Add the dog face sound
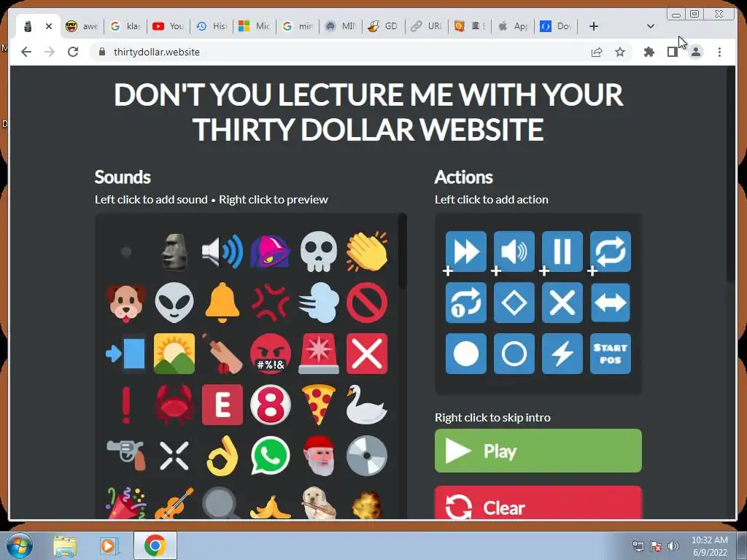Image resolution: width=747 pixels, height=560 pixels. pyautogui.click(x=125, y=303)
